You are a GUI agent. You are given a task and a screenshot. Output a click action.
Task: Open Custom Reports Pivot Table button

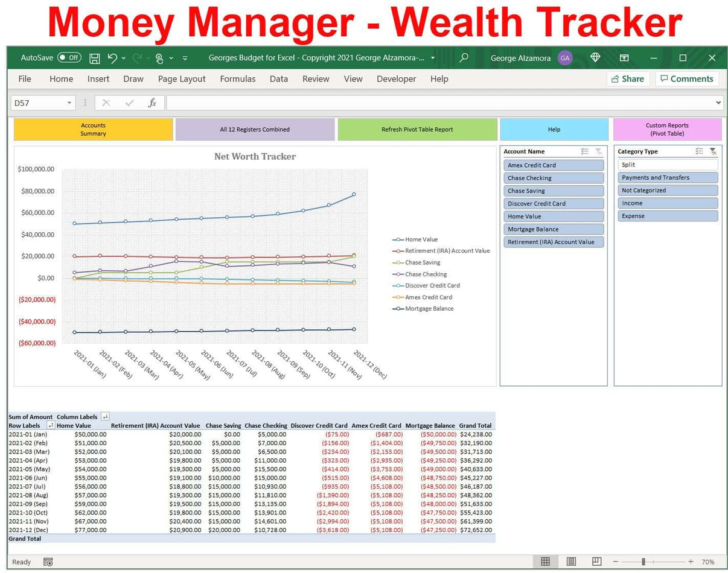click(x=666, y=129)
